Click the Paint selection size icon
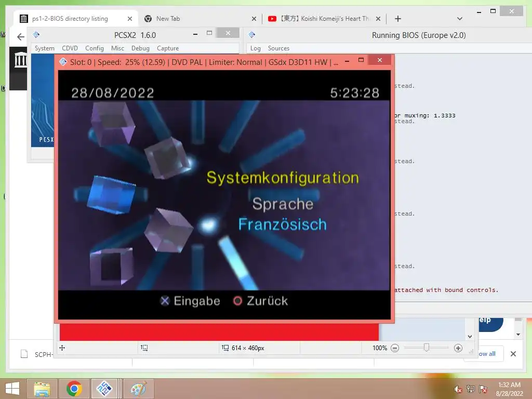Screen dimensions: 532x399 [x=144, y=348]
